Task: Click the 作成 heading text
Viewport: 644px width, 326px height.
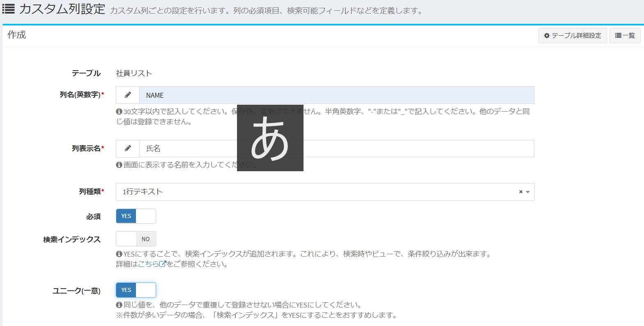Action: coord(17,35)
